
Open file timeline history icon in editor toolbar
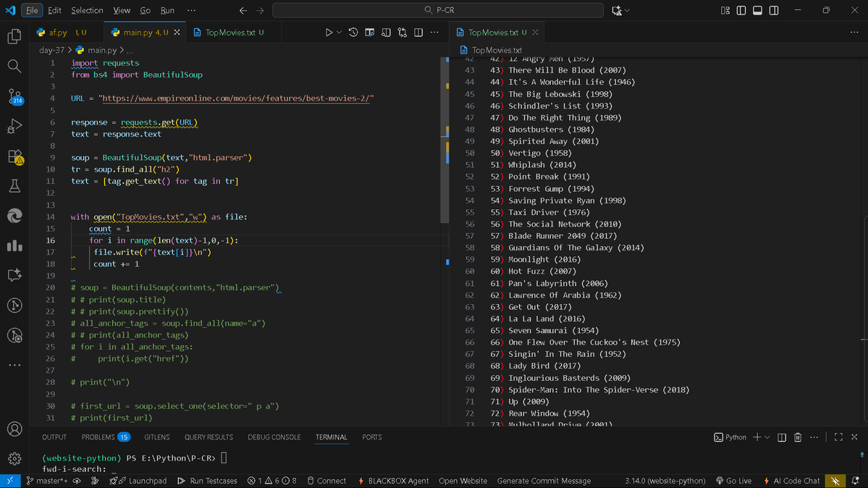click(x=353, y=33)
